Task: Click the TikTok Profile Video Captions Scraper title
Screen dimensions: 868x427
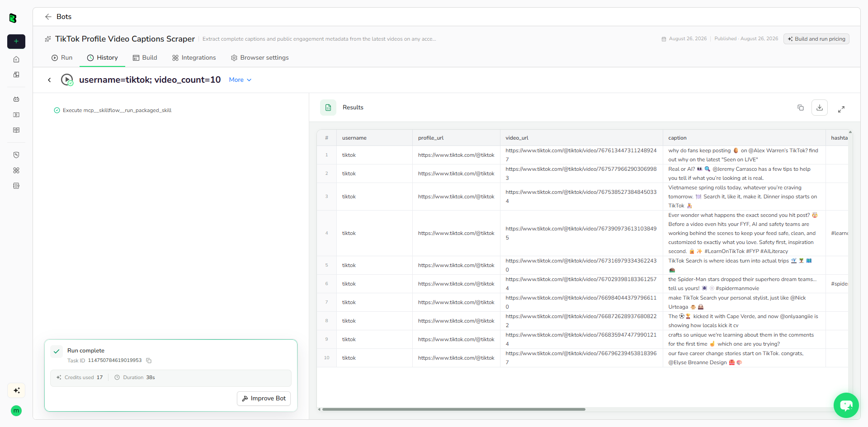Action: (x=125, y=39)
